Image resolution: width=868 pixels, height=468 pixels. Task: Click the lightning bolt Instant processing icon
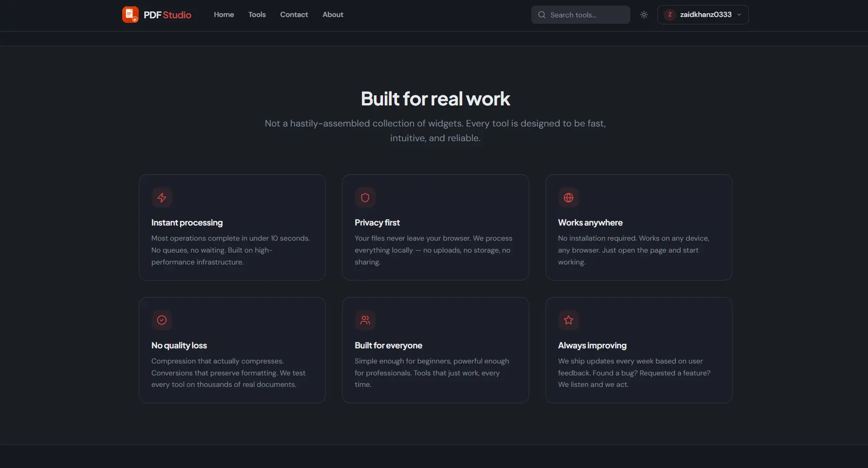click(162, 198)
